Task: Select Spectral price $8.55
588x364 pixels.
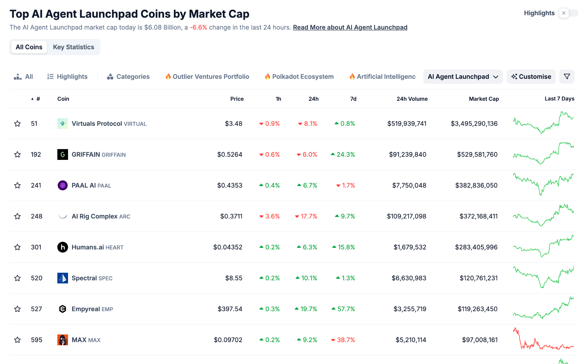Action: 234,278
